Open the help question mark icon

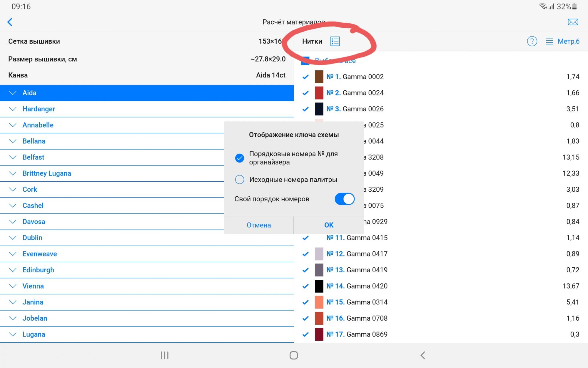532,41
